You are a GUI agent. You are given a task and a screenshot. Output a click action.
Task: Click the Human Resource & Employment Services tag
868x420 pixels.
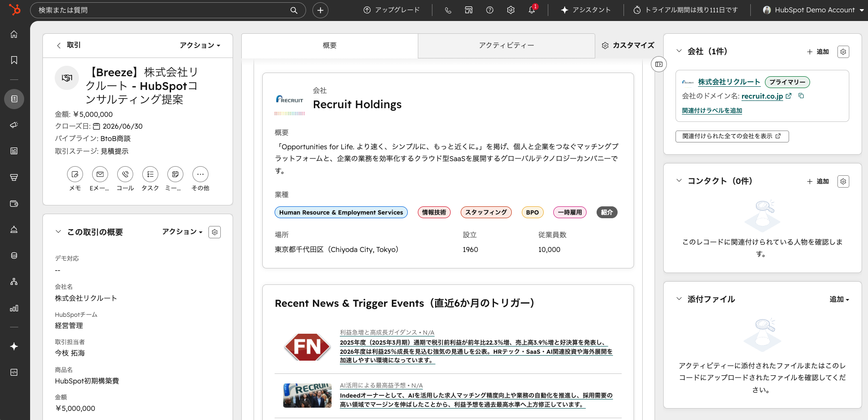click(341, 212)
